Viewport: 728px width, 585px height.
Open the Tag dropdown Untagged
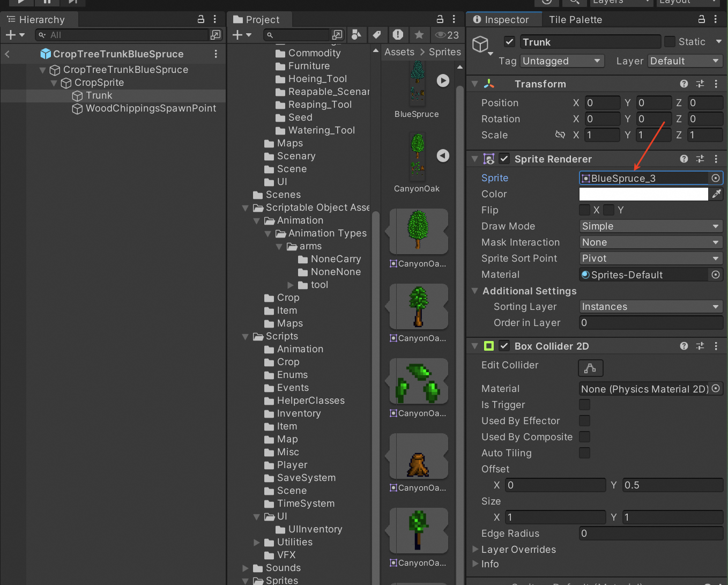562,61
